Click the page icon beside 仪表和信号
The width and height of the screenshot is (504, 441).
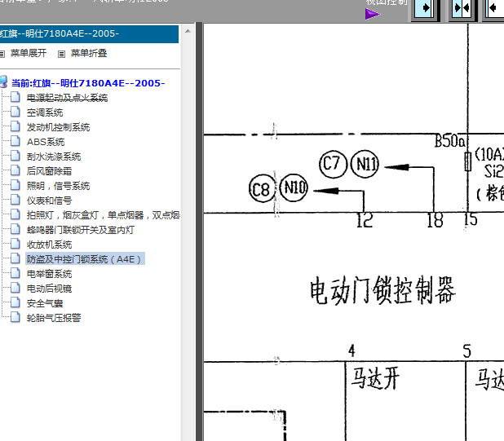click(15, 200)
